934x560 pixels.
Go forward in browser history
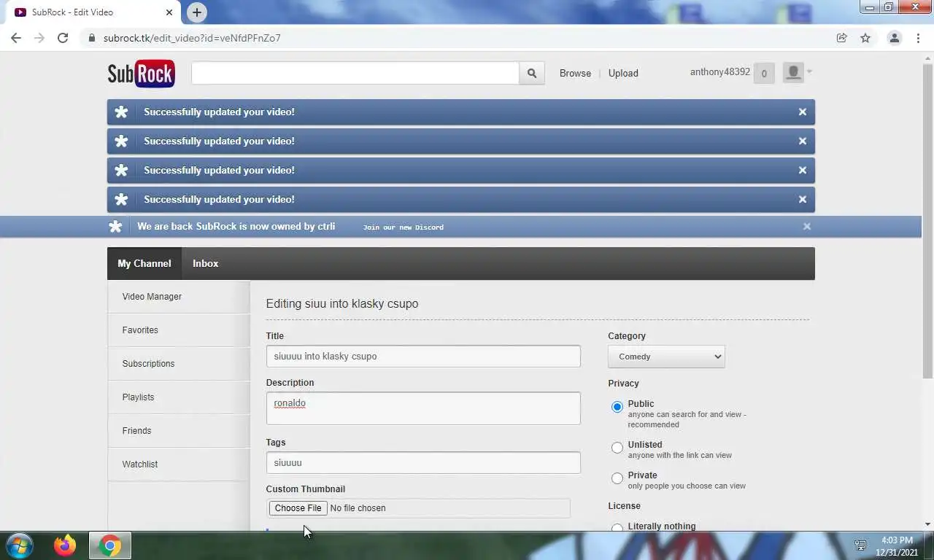[39, 38]
